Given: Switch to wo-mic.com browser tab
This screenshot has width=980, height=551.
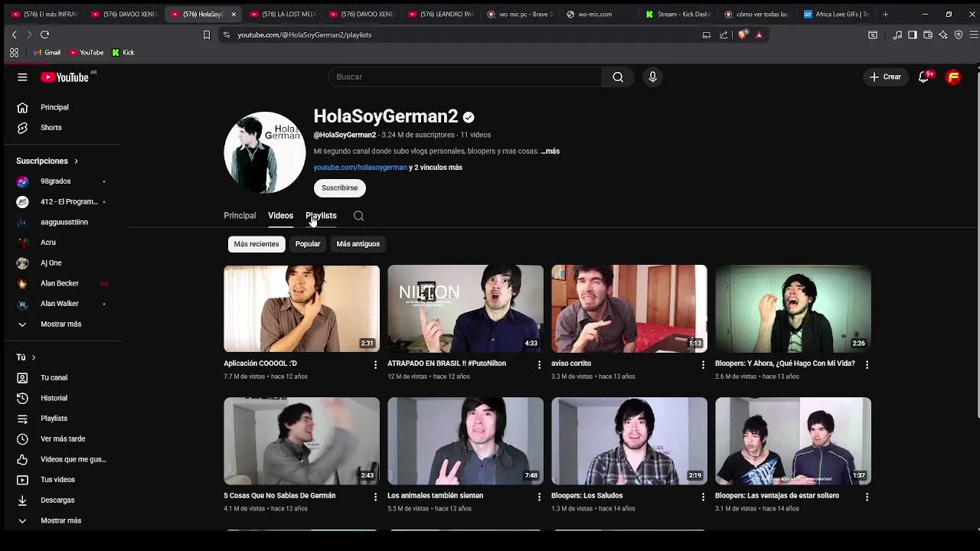Looking at the screenshot, I should tap(596, 14).
